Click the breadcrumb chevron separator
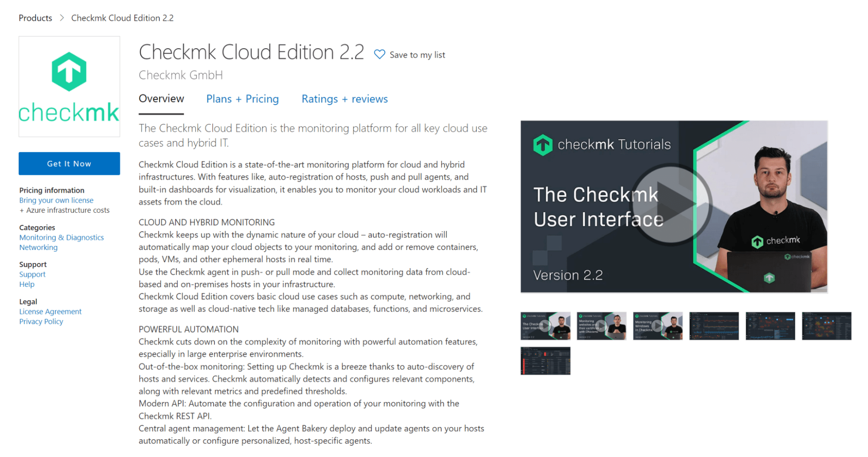Viewport: 868px width, 457px height. pyautogui.click(x=62, y=18)
